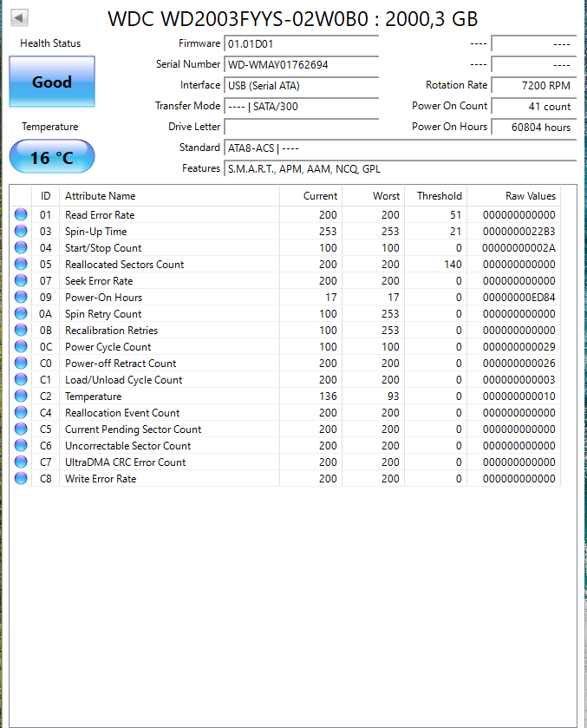The height and width of the screenshot is (728, 587).
Task: Click the empty Drive Letter field
Action: click(x=301, y=127)
